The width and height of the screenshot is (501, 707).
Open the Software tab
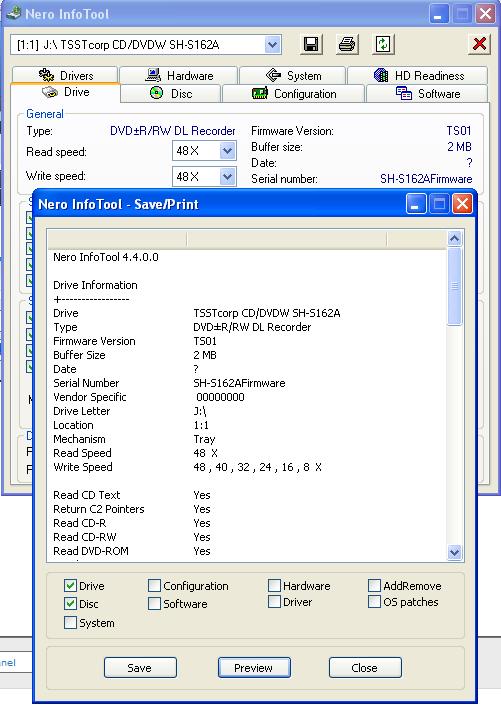(x=427, y=94)
